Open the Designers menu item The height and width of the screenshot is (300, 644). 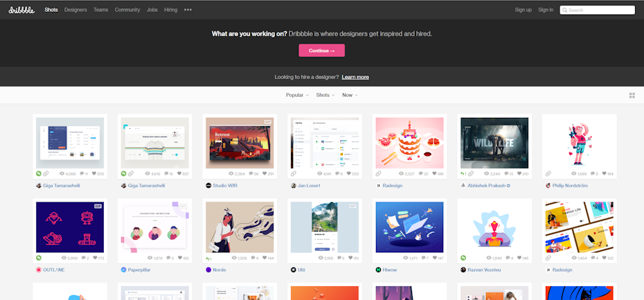tap(75, 10)
